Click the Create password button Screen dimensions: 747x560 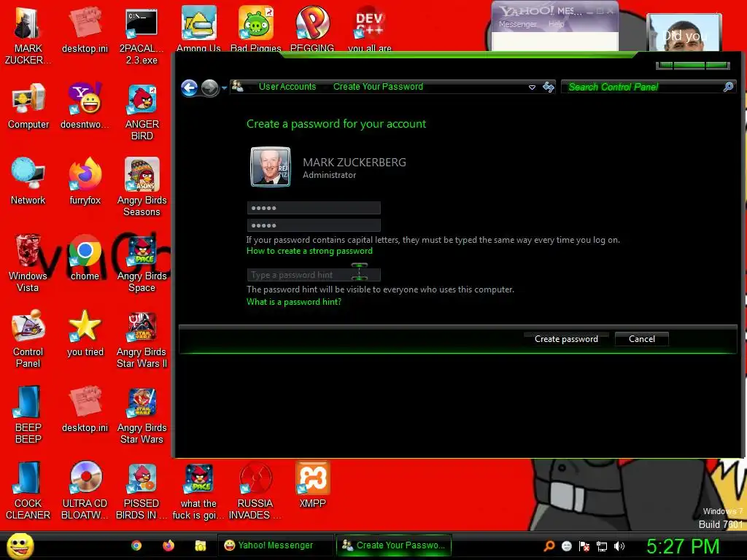coord(566,339)
